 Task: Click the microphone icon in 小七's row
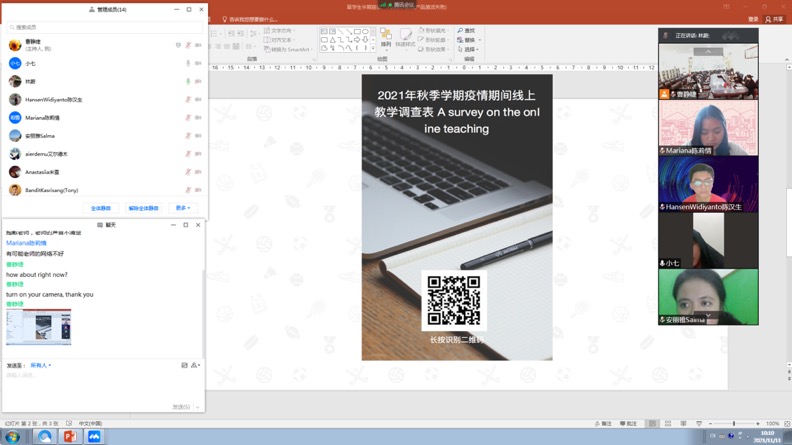point(188,63)
